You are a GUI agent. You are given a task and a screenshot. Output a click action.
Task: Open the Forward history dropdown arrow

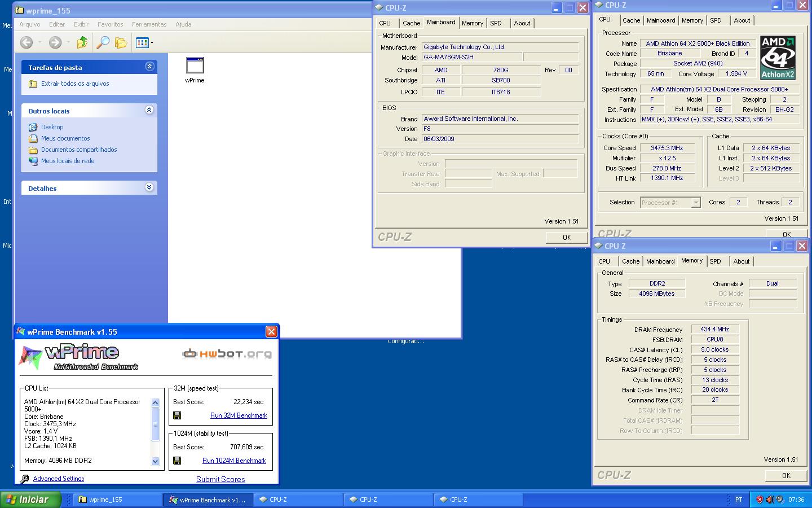click(69, 42)
